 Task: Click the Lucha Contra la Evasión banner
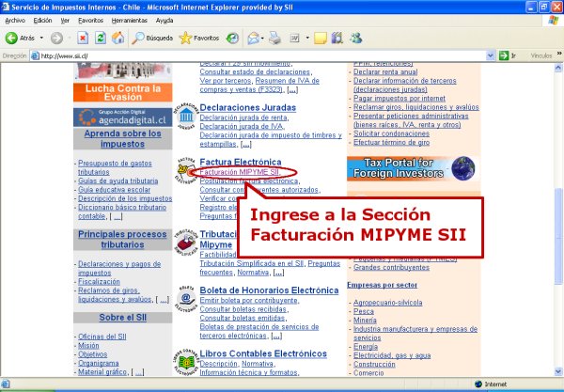tap(122, 92)
